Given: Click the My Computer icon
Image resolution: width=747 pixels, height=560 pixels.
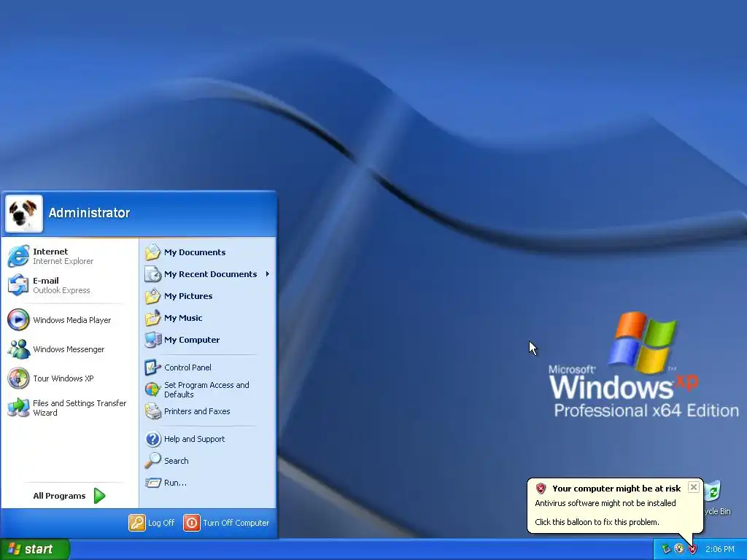Looking at the screenshot, I should pos(153,340).
